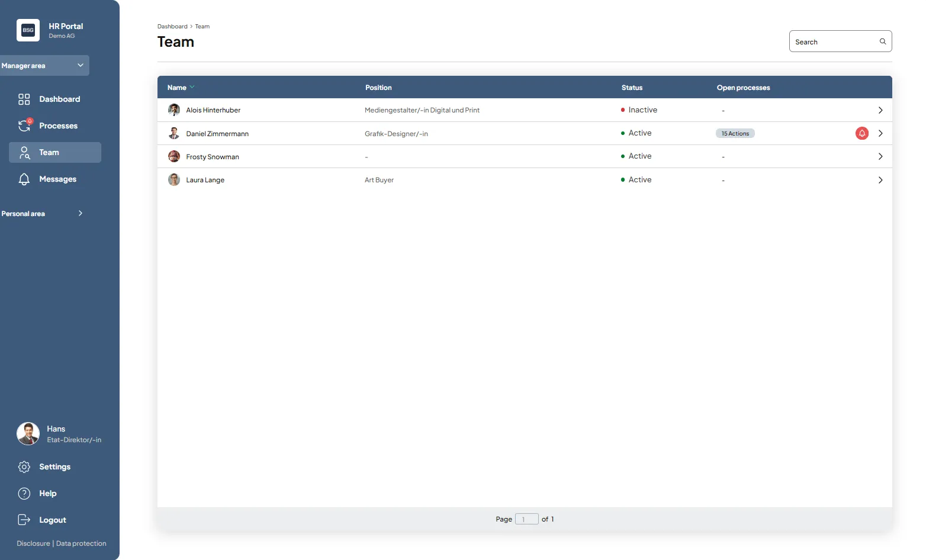Click the BSG logo in sidebar
This screenshot has width=926, height=560.
pos(28,30)
